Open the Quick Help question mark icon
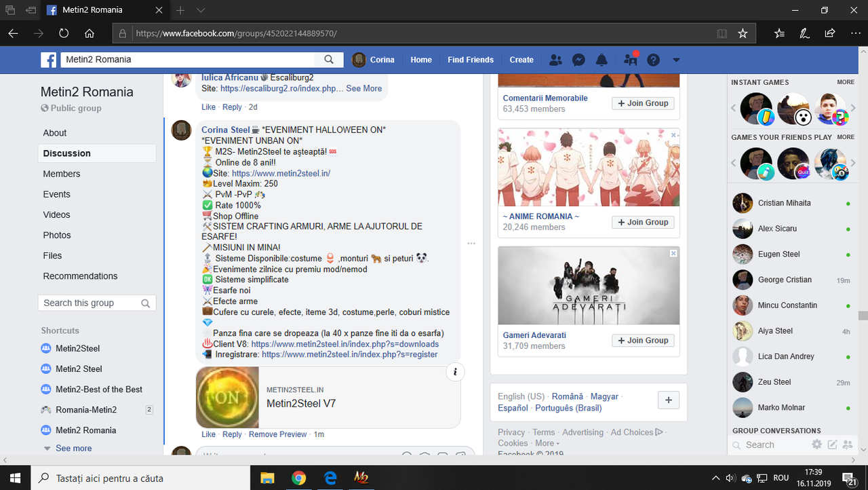The image size is (868, 490). coord(653,60)
